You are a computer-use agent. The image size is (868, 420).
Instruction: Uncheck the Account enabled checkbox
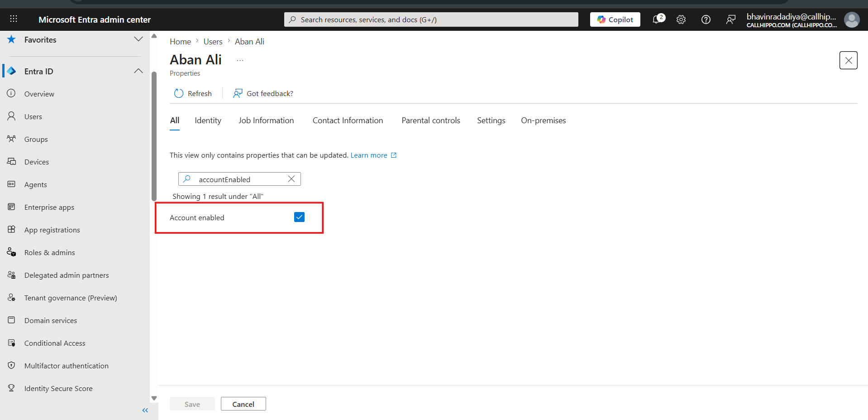pyautogui.click(x=299, y=217)
